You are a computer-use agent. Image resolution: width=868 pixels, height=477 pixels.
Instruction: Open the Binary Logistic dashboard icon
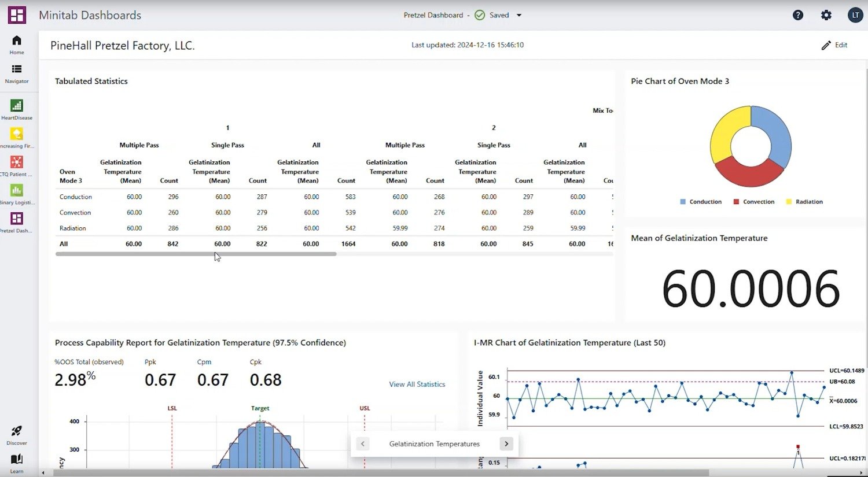point(17,190)
